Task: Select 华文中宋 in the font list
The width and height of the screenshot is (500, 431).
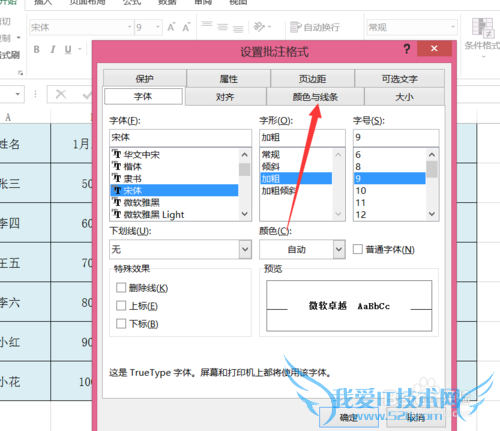Action: click(x=174, y=154)
